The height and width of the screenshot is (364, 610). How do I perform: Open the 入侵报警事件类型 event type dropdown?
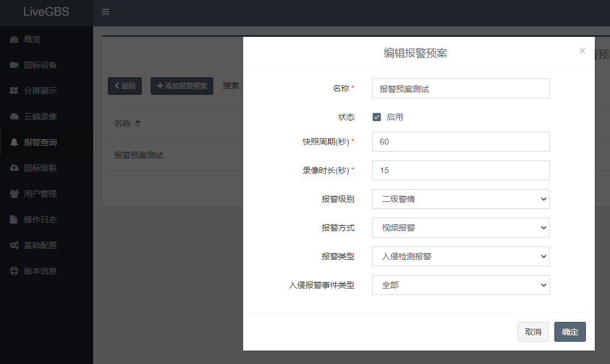pyautogui.click(x=460, y=285)
